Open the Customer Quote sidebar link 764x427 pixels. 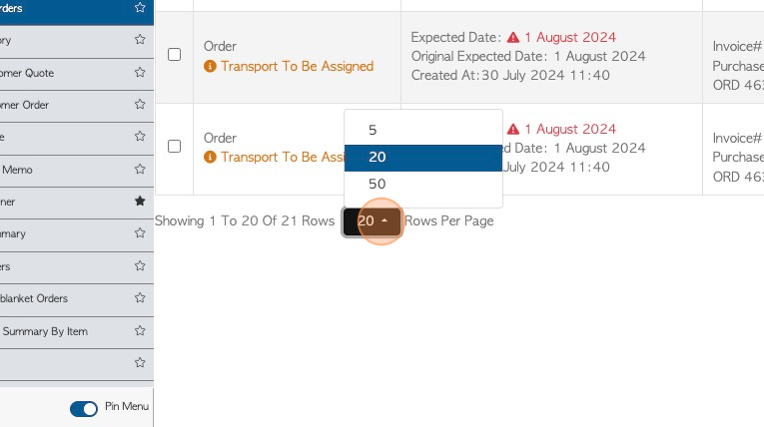27,73
